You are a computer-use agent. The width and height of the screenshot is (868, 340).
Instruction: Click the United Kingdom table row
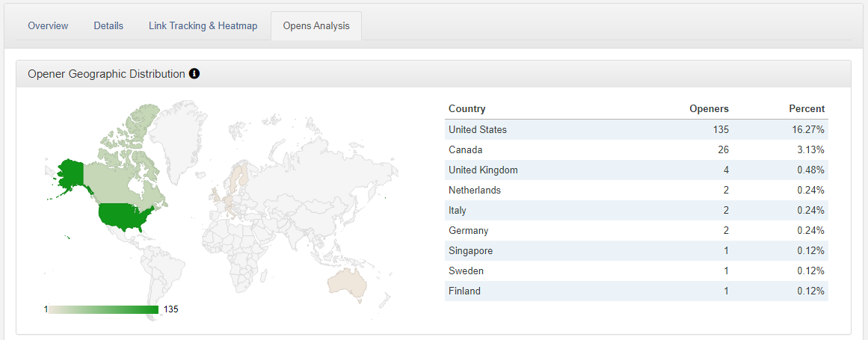635,170
